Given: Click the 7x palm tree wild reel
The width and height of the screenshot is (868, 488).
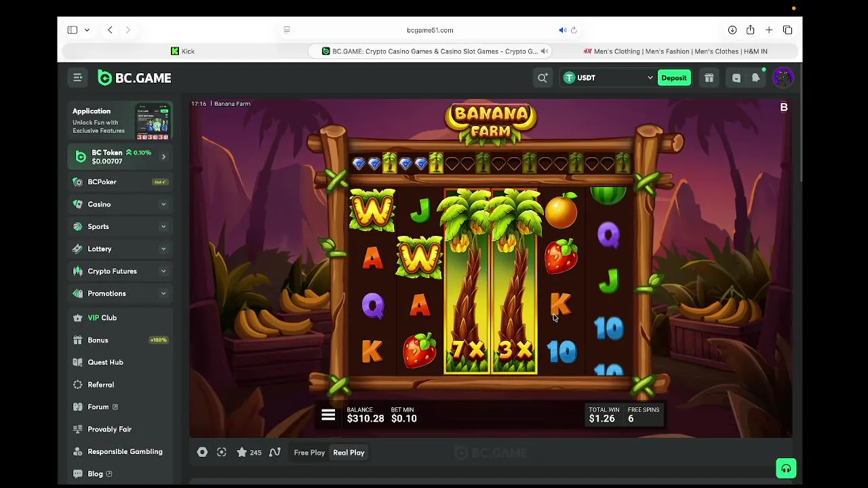Looking at the screenshot, I should pos(467,281).
